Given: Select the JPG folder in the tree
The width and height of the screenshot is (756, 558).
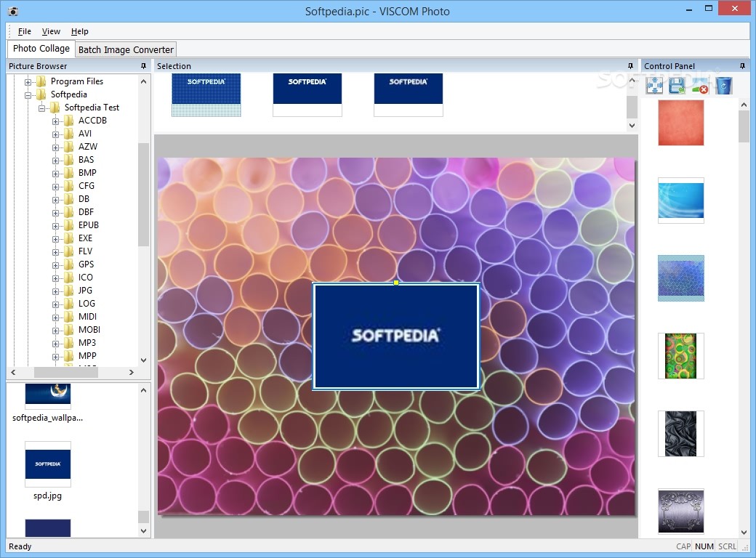Looking at the screenshot, I should (85, 290).
